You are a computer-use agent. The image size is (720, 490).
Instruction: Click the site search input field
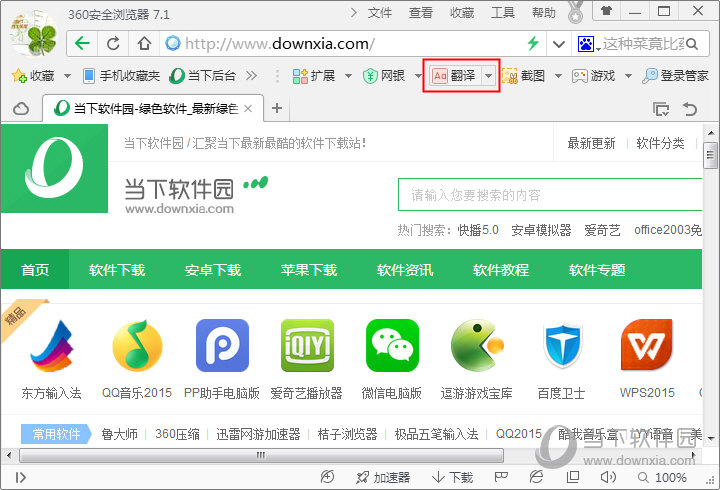[550, 195]
